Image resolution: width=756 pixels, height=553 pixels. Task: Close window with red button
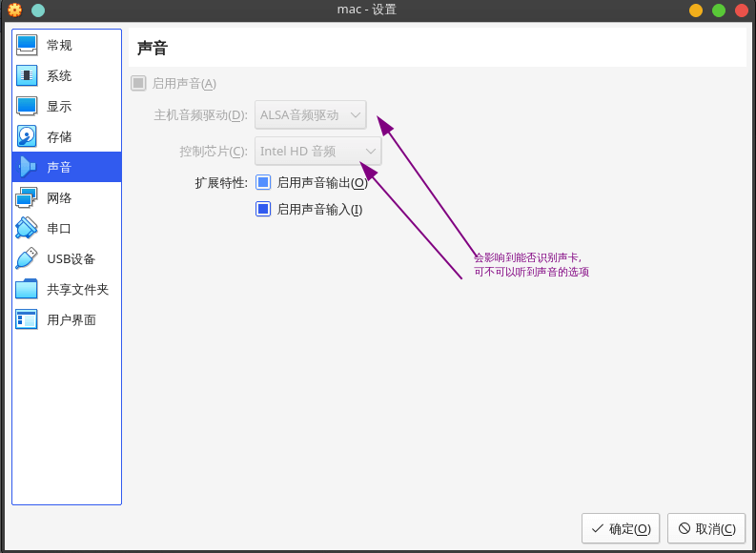742,10
